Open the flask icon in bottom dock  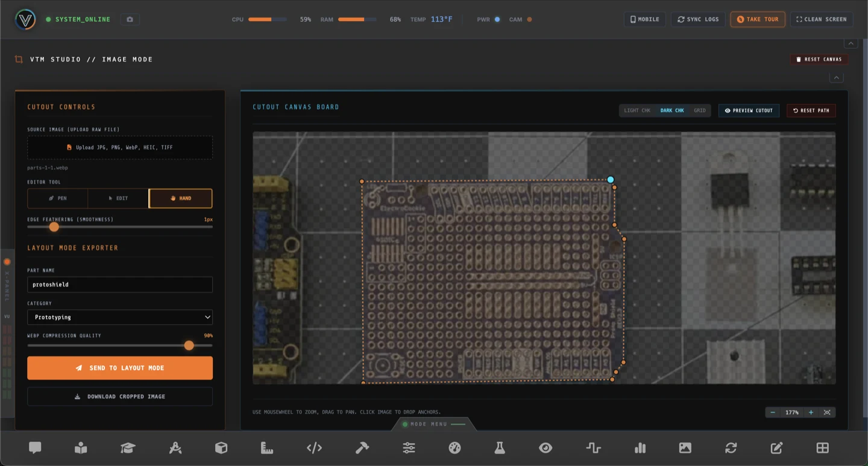500,448
